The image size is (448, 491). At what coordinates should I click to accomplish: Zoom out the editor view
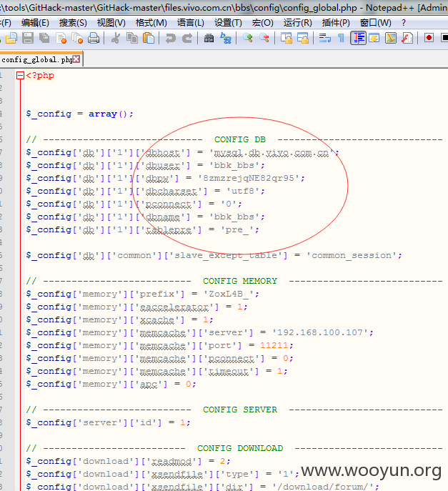(x=264, y=38)
